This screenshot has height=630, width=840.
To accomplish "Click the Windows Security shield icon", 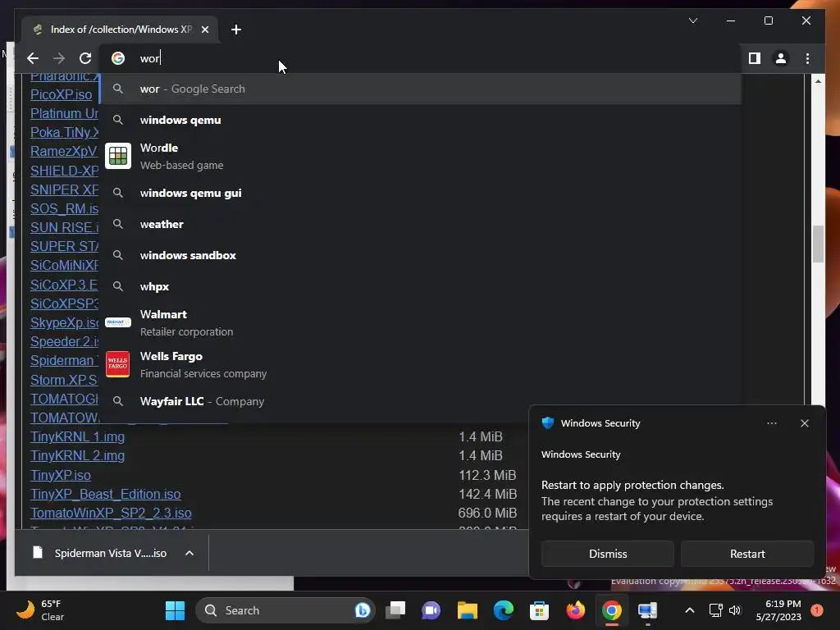I will (547, 422).
